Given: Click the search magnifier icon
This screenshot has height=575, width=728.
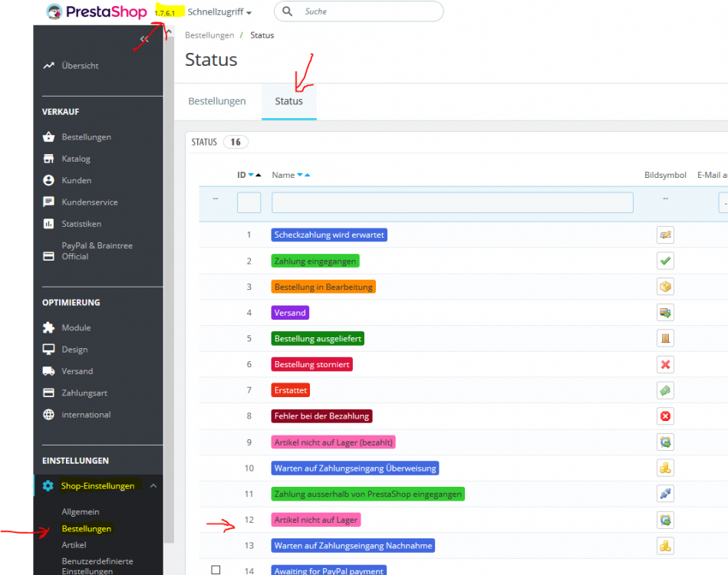Looking at the screenshot, I should click(x=288, y=11).
